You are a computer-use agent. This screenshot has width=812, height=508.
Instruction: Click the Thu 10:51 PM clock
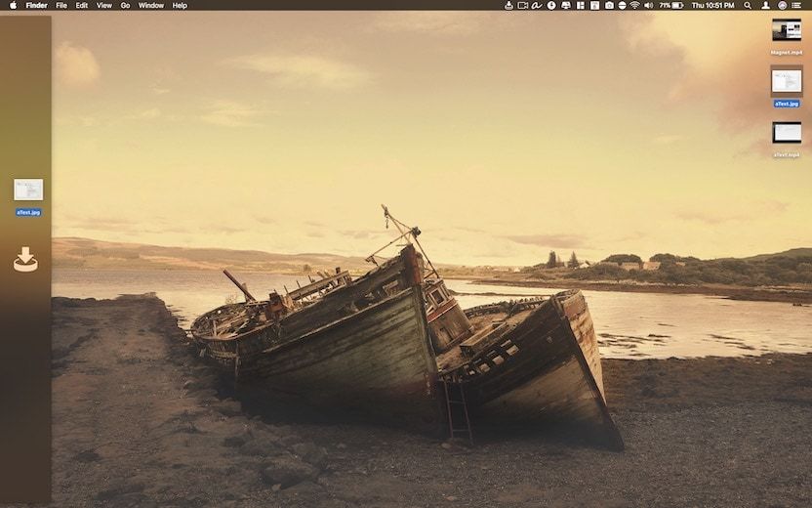[712, 5]
